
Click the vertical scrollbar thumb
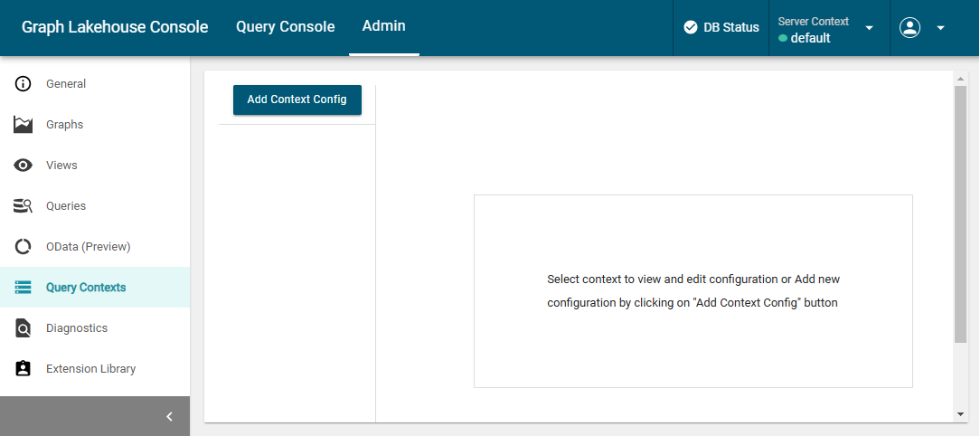coord(960,214)
